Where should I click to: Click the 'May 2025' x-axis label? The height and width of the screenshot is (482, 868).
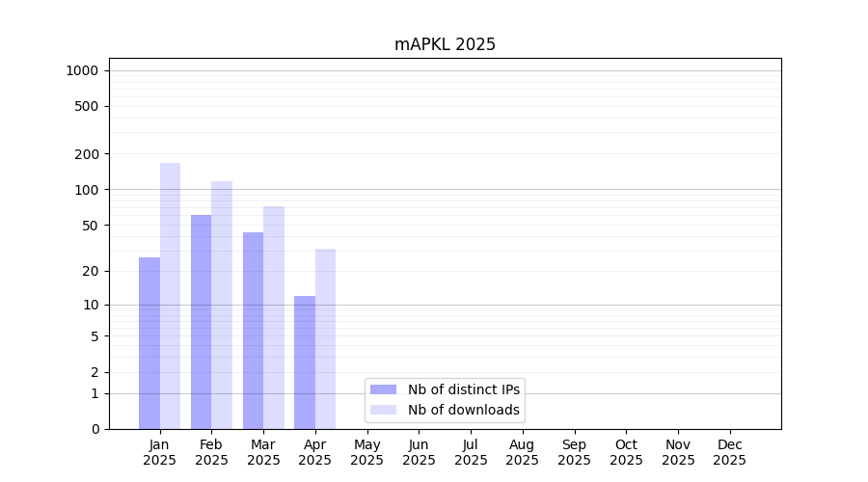366,452
